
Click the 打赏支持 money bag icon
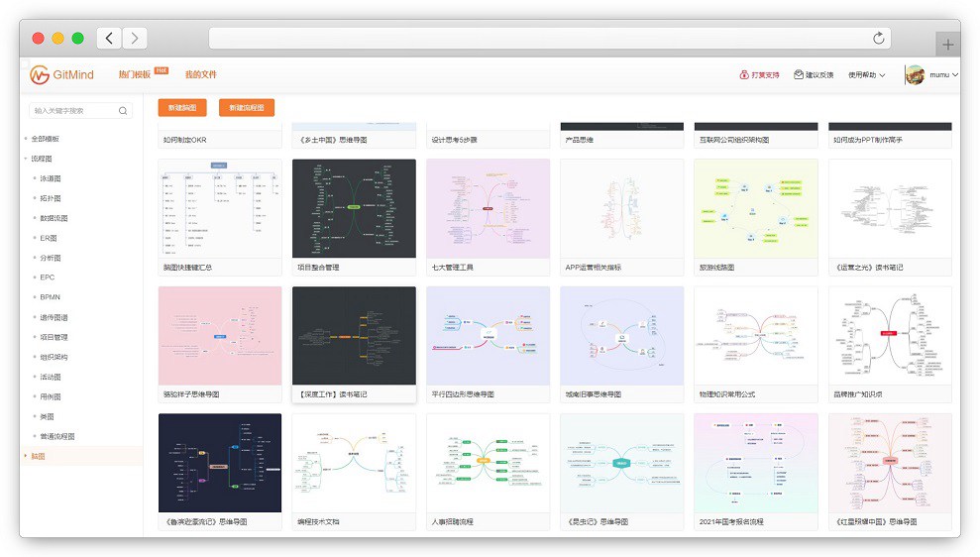coord(744,75)
